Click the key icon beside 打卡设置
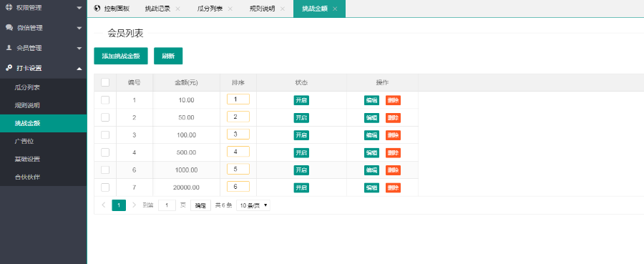644x264 pixels. pyautogui.click(x=9, y=68)
